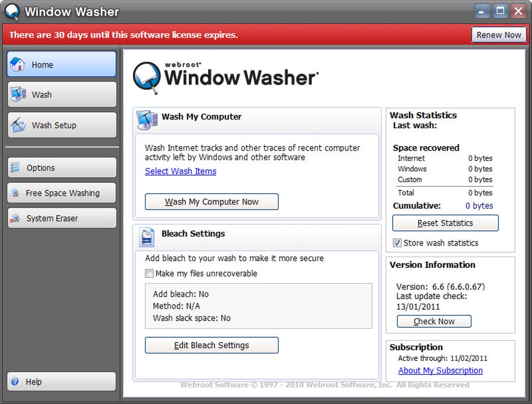Click the Total space recovered row
This screenshot has height=404, width=532.
pos(445,193)
